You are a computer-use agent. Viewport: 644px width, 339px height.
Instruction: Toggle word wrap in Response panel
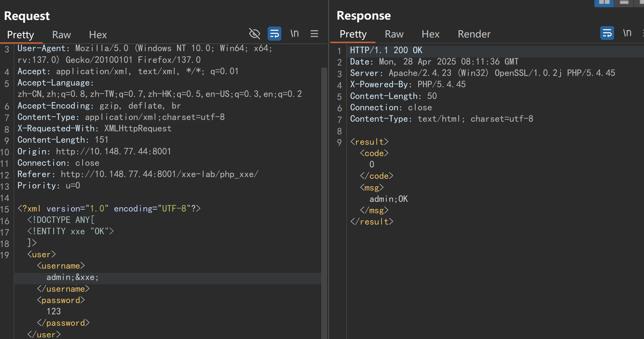tap(607, 33)
